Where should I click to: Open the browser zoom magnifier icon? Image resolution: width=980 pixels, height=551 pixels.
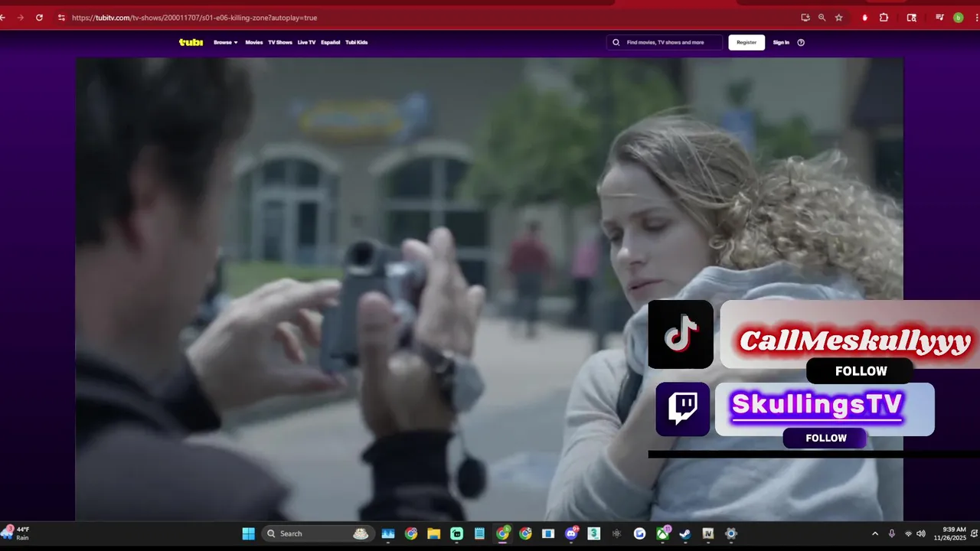point(822,18)
